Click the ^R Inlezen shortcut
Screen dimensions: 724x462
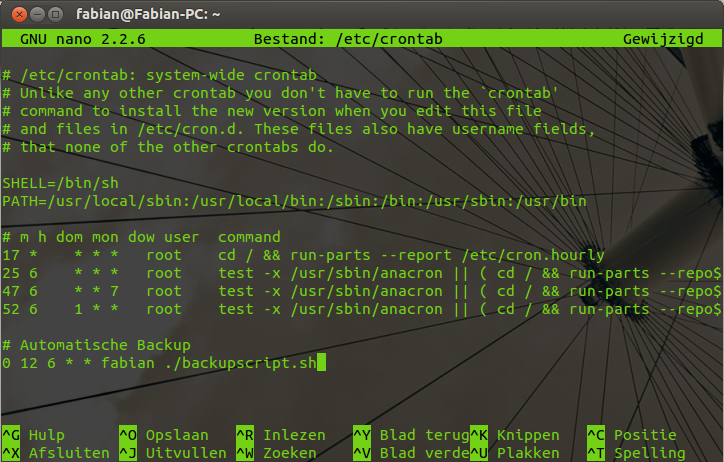point(281,435)
